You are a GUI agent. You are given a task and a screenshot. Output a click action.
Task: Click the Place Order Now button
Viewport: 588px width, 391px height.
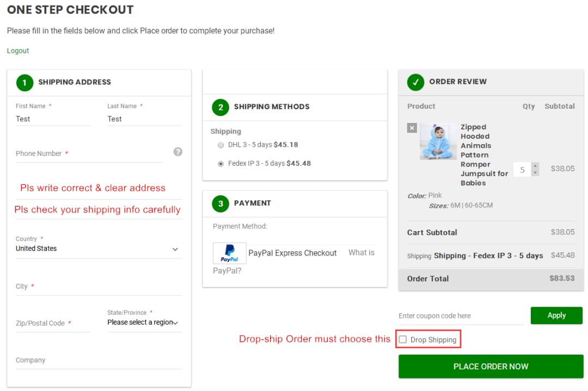click(x=491, y=367)
